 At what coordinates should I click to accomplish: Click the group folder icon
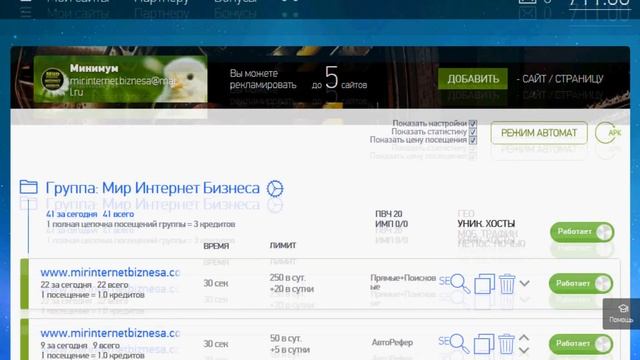point(29,187)
